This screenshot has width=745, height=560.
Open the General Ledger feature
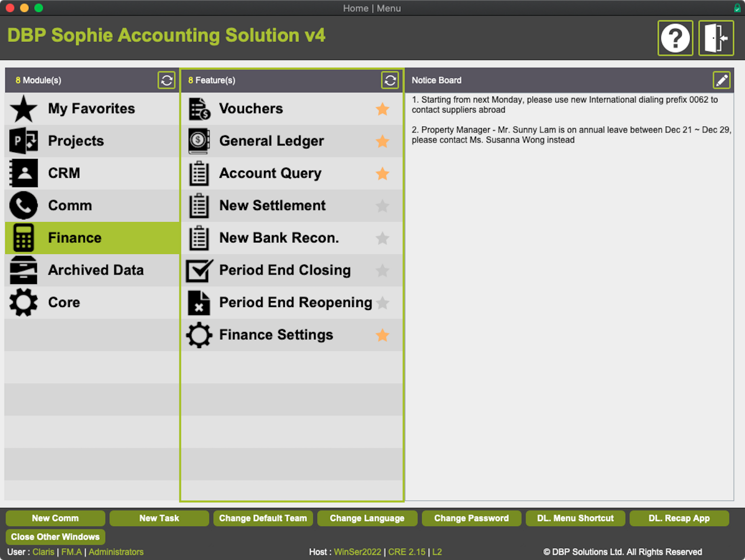[x=292, y=141]
